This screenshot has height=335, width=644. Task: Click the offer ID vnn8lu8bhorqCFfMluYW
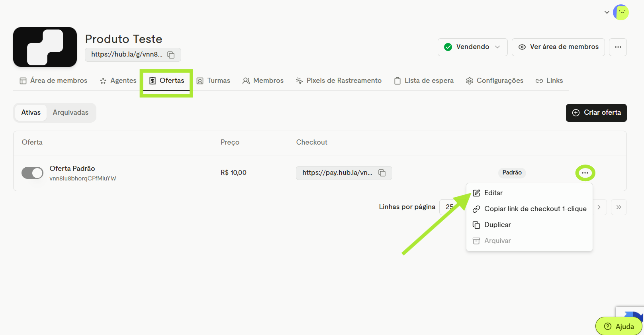83,178
